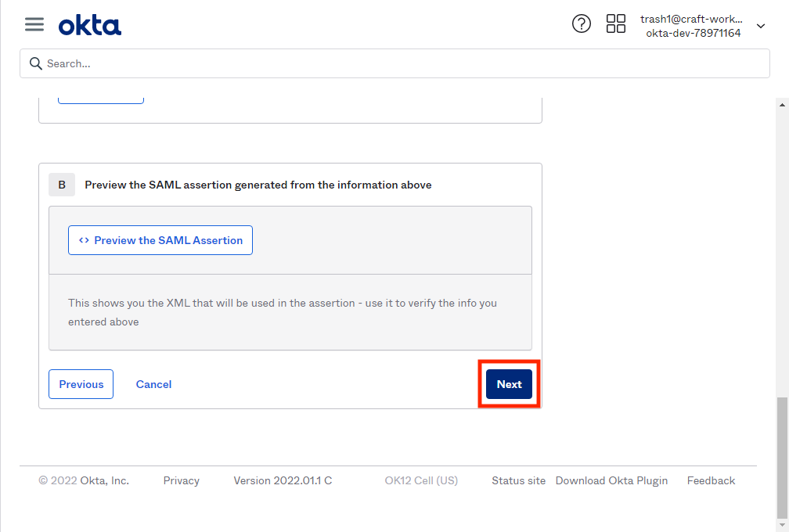This screenshot has height=532, width=789.
Task: Click the scrollbar up arrow
Action: click(x=782, y=105)
